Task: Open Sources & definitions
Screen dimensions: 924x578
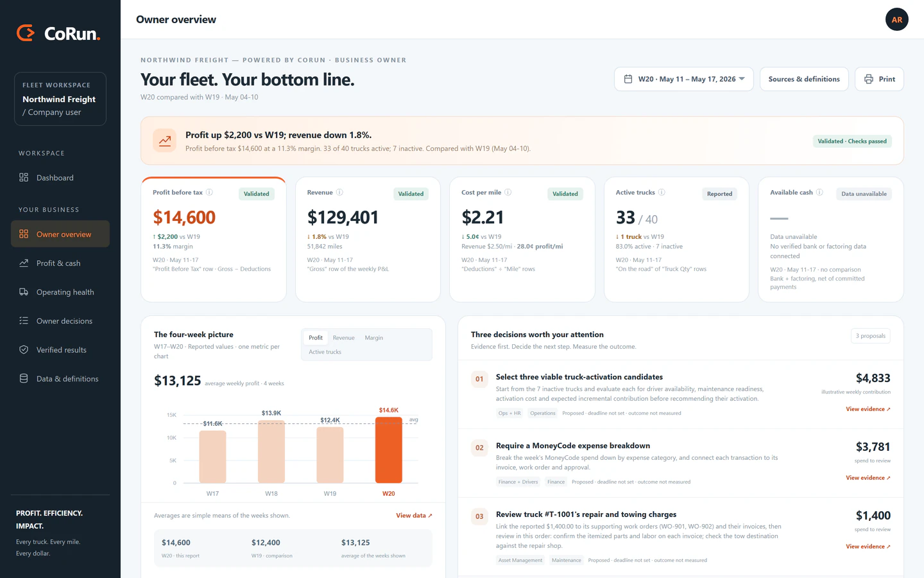Action: click(804, 79)
